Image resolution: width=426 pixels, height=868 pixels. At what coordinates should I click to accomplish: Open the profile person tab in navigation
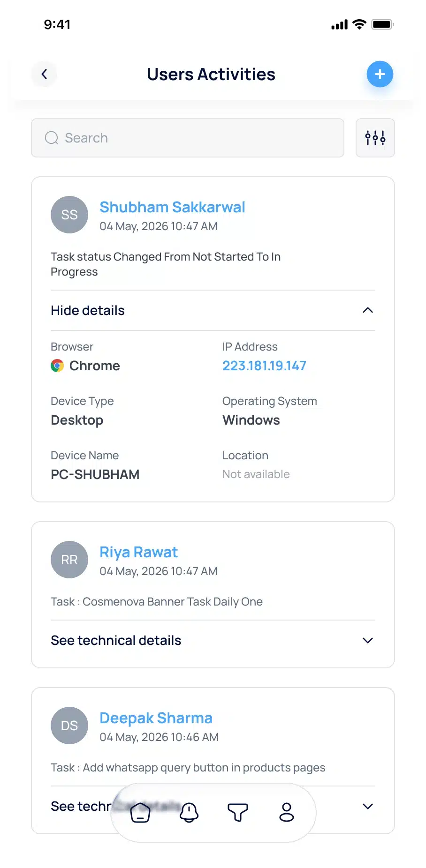(287, 812)
